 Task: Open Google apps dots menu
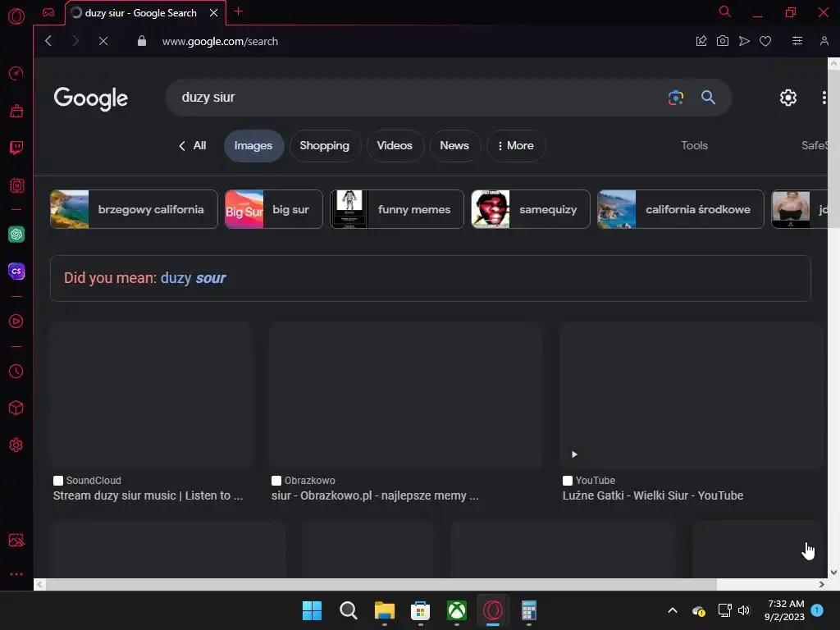tap(824, 98)
